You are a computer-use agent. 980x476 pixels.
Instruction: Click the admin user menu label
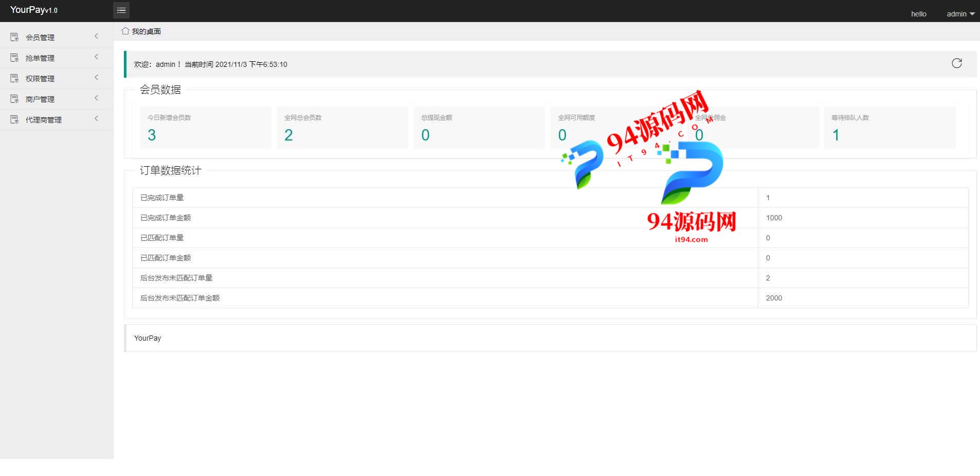(956, 14)
